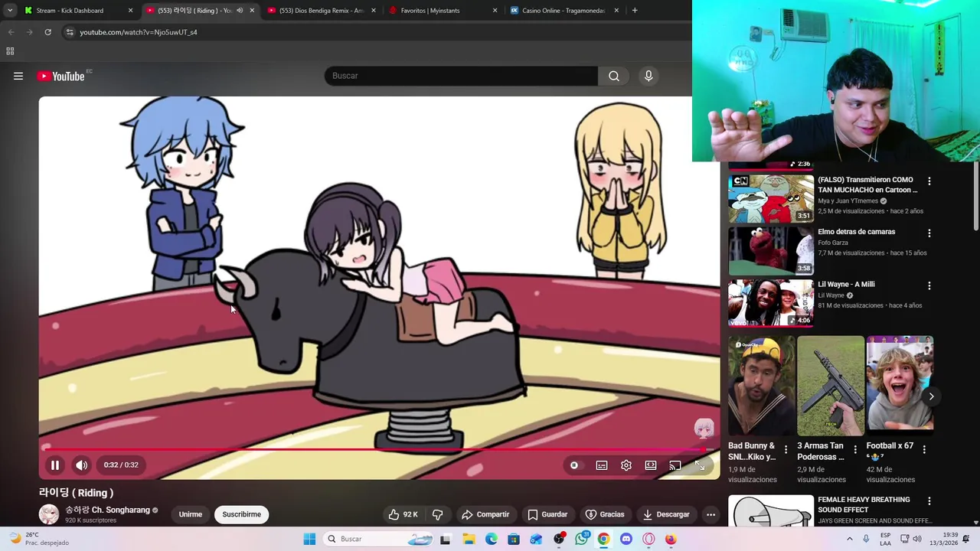Viewport: 980px width, 551px height.
Task: Like the video with 92 K likes
Action: (403, 514)
